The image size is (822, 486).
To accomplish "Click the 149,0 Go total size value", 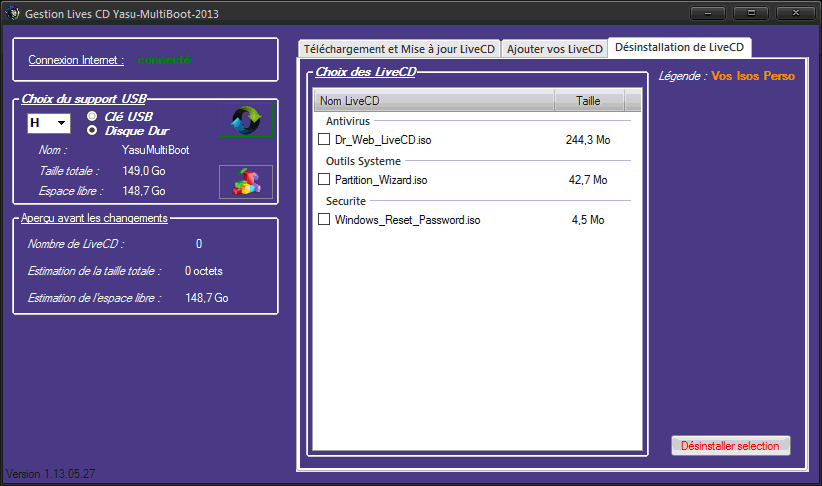I will tap(144, 171).
